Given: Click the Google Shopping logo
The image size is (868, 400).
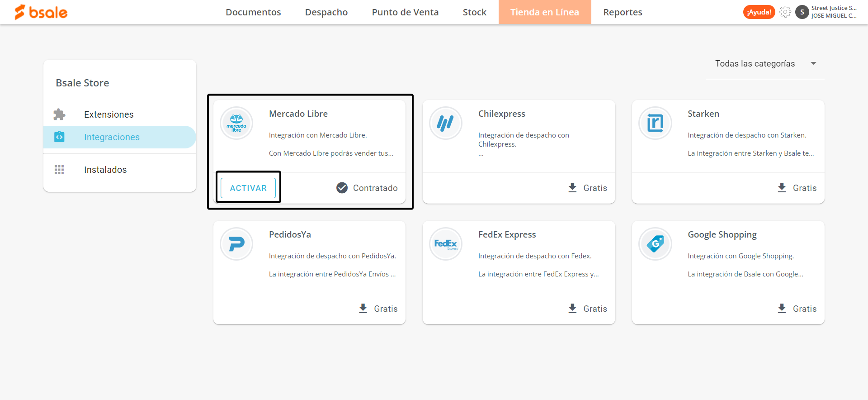Looking at the screenshot, I should (655, 244).
